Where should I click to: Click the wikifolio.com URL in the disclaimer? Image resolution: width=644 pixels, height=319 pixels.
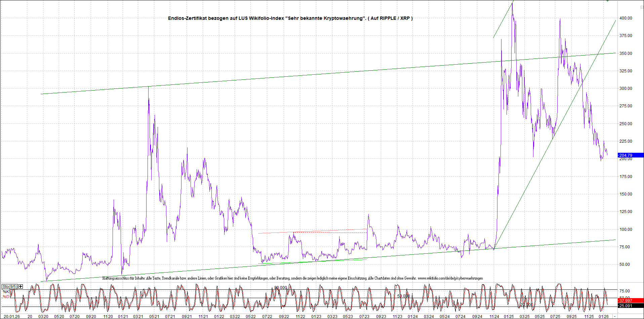click(x=450, y=278)
